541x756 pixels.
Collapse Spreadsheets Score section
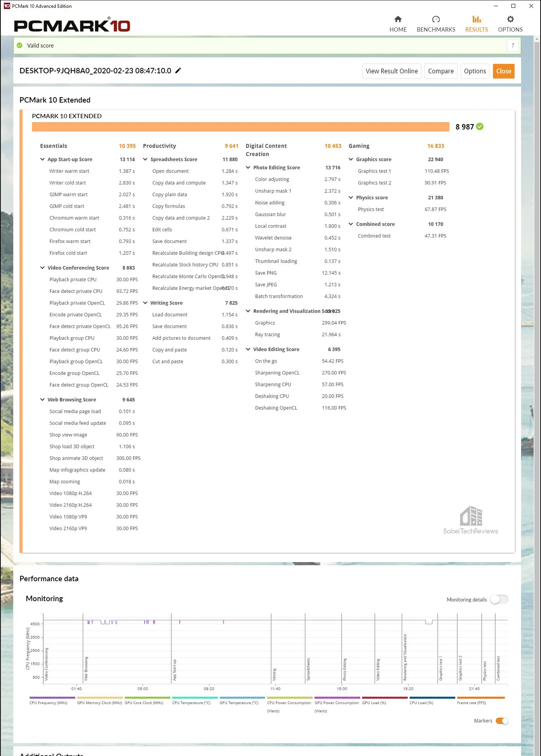click(x=145, y=159)
